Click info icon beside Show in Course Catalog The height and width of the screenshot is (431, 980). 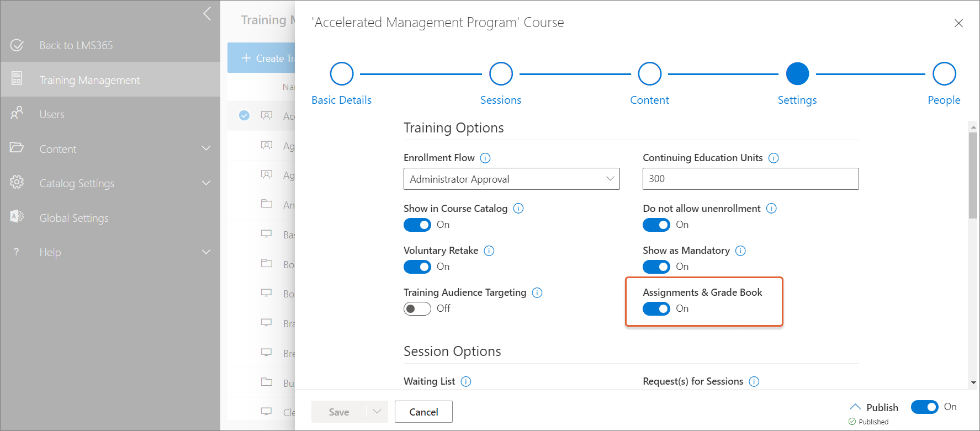coord(518,209)
